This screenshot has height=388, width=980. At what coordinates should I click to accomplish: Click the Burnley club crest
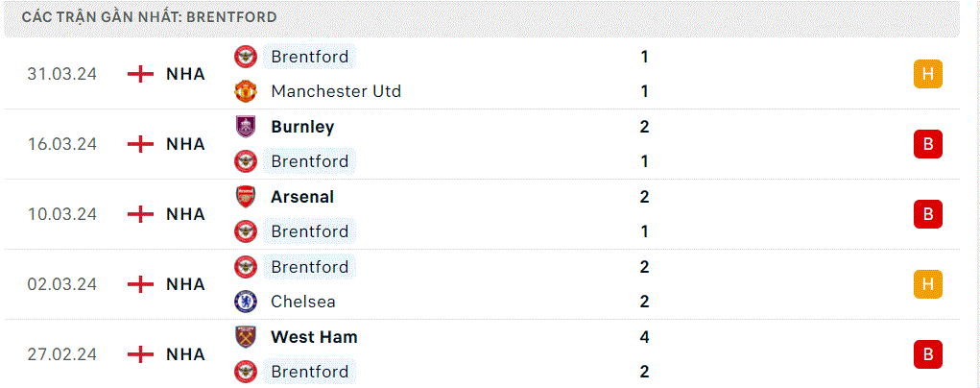[x=246, y=127]
